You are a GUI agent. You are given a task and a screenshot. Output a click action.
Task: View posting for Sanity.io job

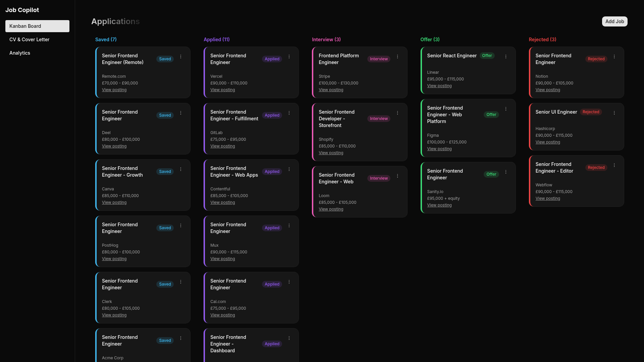pyautogui.click(x=439, y=205)
